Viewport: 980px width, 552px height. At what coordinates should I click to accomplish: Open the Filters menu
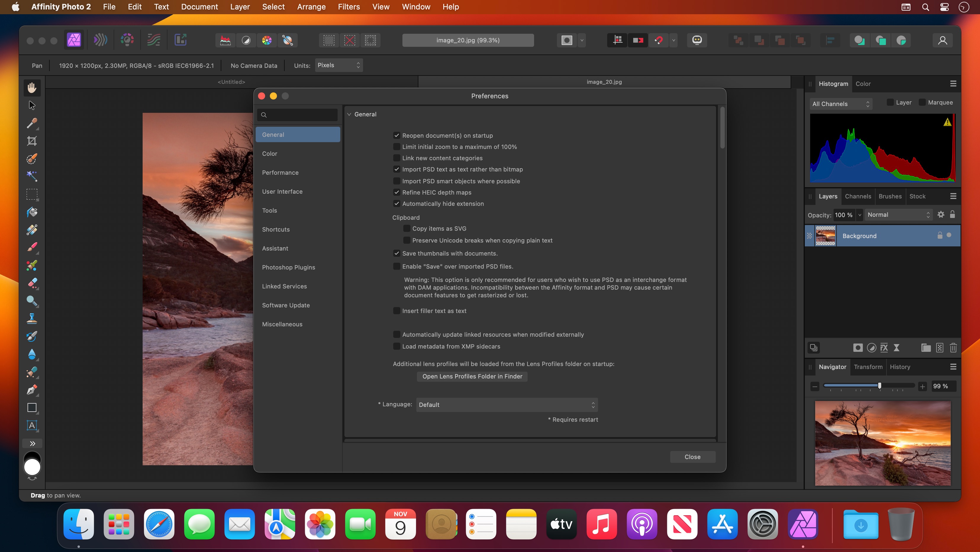pos(349,7)
